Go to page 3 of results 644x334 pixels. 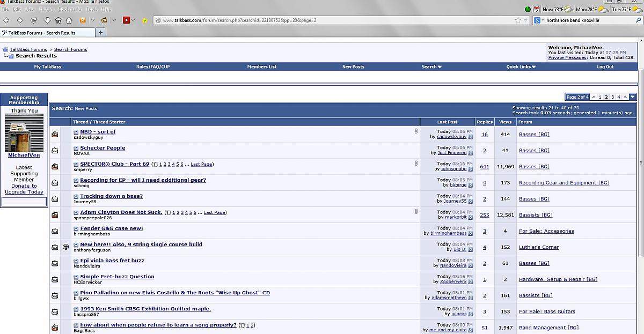(612, 97)
